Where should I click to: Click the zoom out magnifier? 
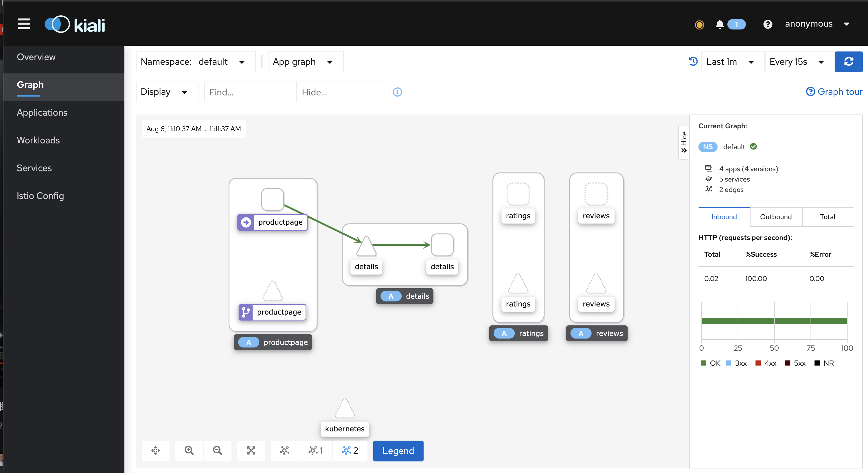[x=217, y=450]
